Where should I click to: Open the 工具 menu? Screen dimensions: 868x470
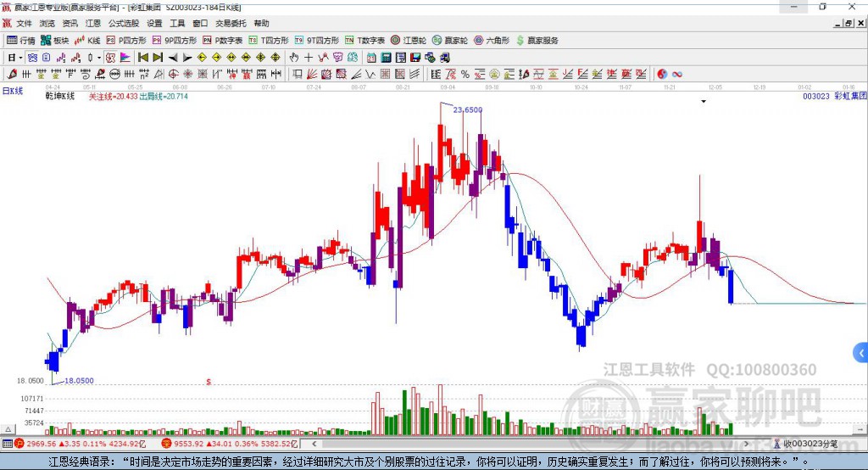177,23
